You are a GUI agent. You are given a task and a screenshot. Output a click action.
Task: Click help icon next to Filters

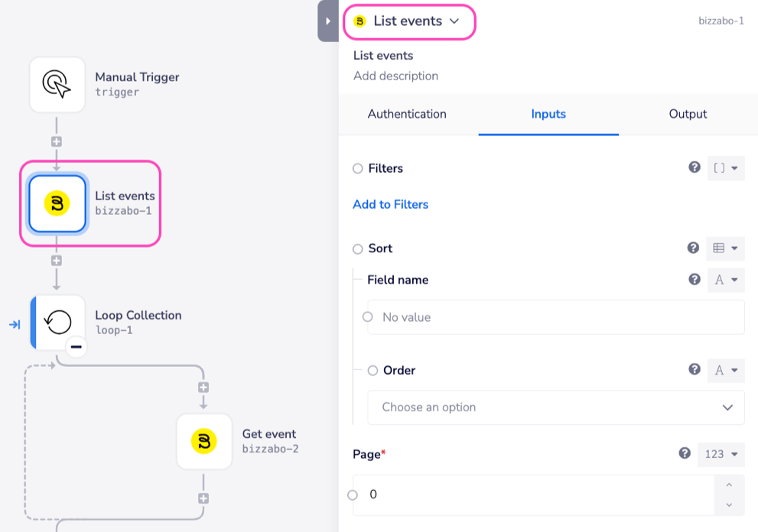[695, 167]
